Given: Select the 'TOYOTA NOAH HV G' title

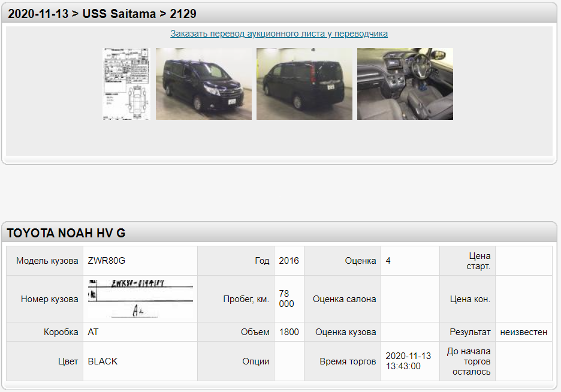Looking at the screenshot, I should 66,233.
